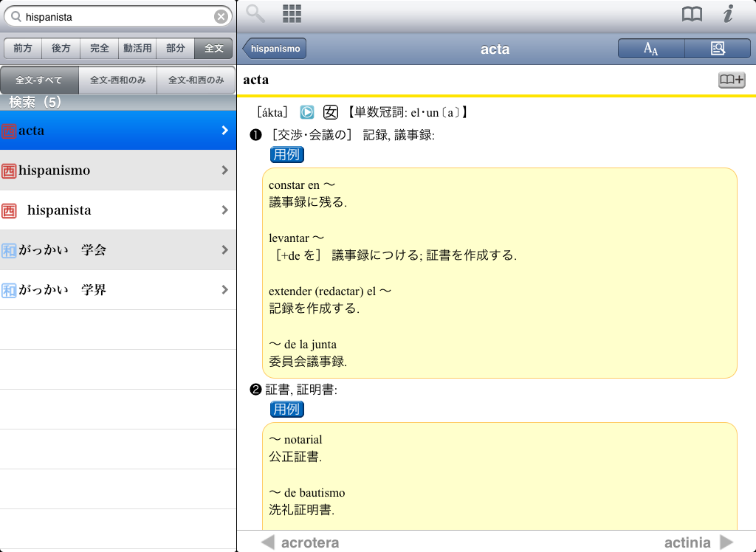Open the がっかい 学界 entry arrow
Viewport: 756px width, 552px height.
[224, 290]
